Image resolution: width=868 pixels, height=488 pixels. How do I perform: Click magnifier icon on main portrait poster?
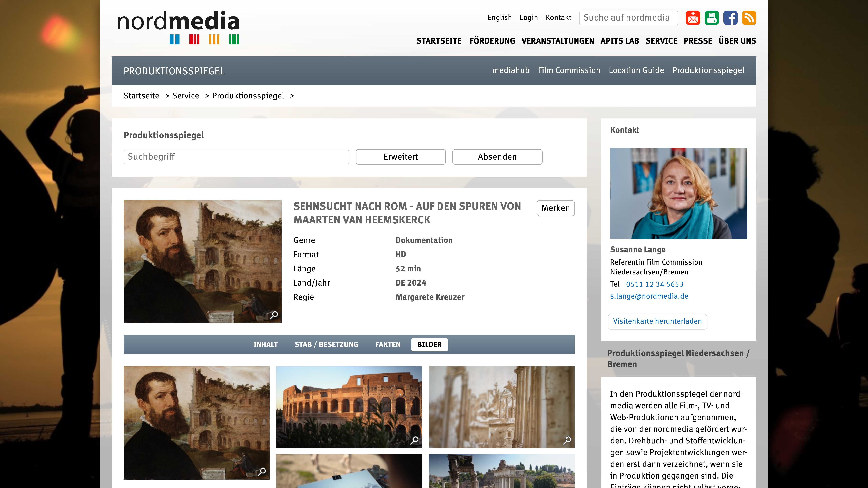pyautogui.click(x=274, y=315)
